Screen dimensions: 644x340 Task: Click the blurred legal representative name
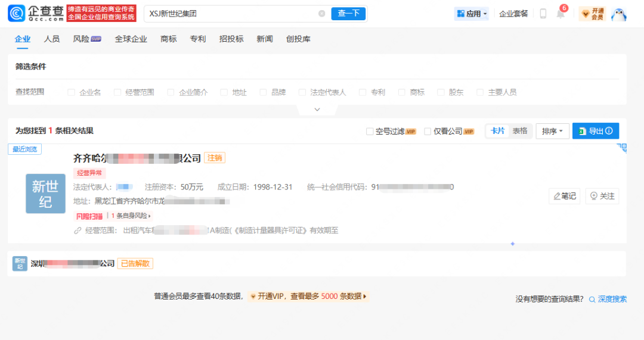coord(125,187)
